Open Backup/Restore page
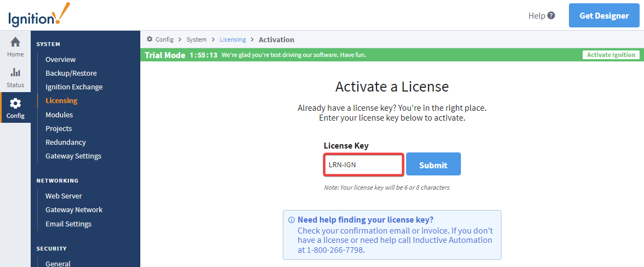This screenshot has width=644, height=267. click(x=71, y=73)
